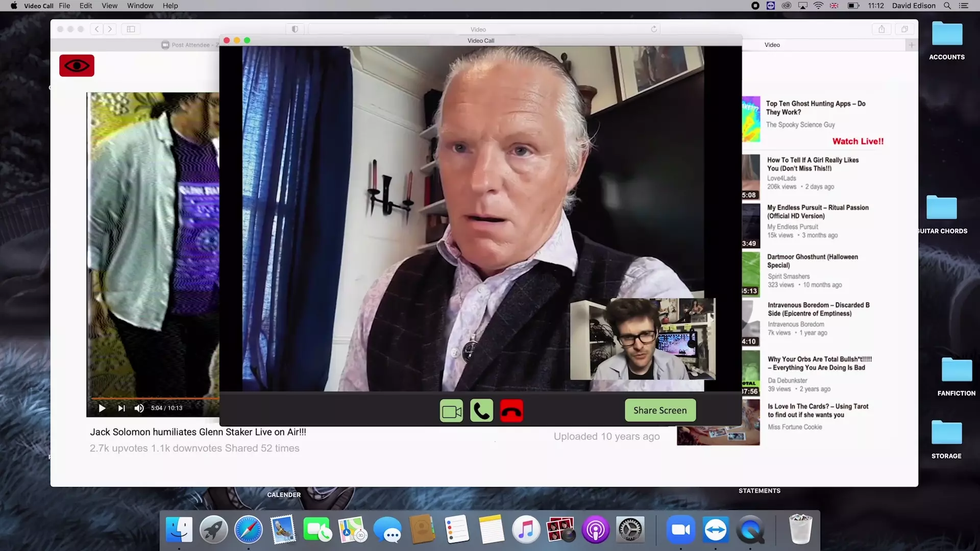Open Music app in the dock
The image size is (980, 551).
pyautogui.click(x=526, y=530)
